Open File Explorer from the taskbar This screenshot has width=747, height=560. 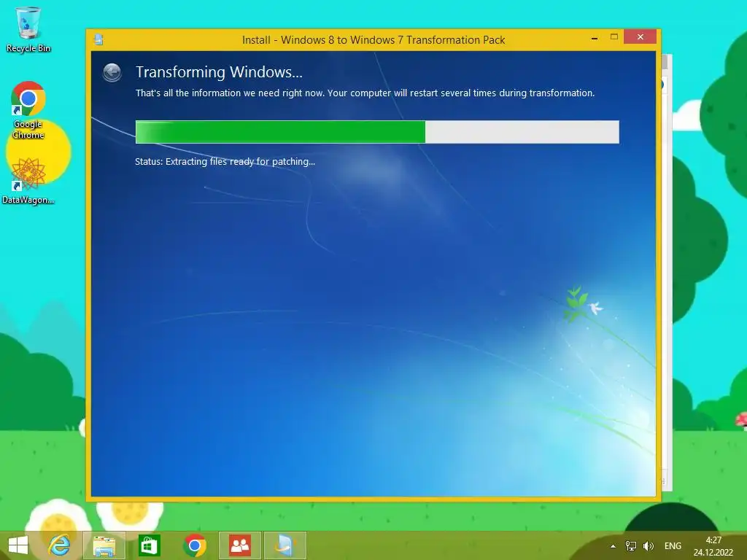click(x=104, y=545)
